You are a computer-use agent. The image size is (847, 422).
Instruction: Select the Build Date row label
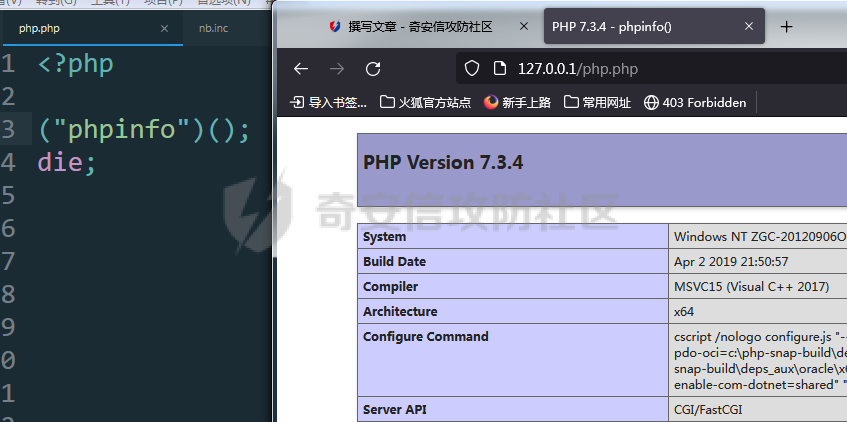(394, 262)
